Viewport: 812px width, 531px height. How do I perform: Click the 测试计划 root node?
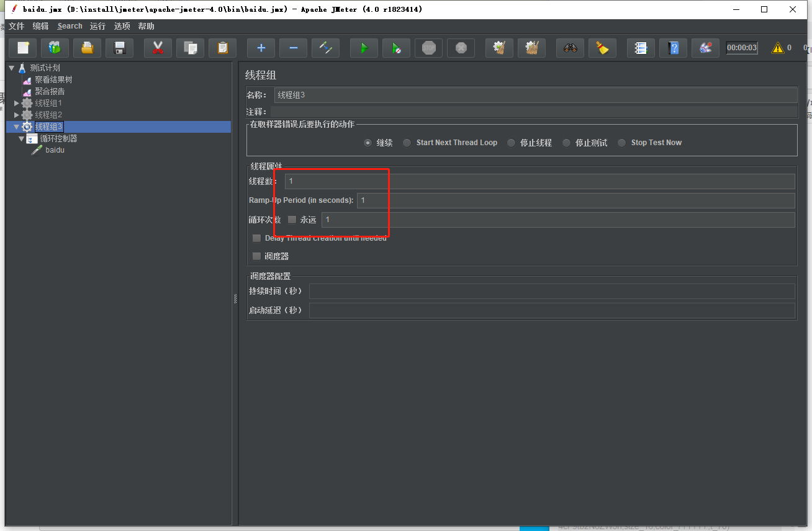pyautogui.click(x=45, y=68)
